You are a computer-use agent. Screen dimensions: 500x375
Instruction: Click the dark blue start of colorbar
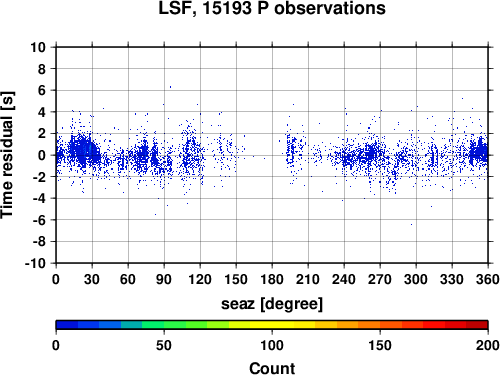pos(67,325)
